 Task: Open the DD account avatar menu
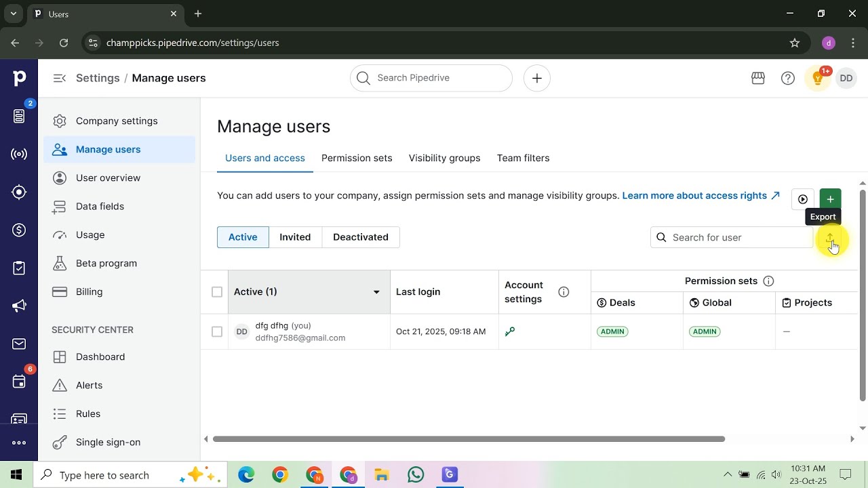point(846,78)
